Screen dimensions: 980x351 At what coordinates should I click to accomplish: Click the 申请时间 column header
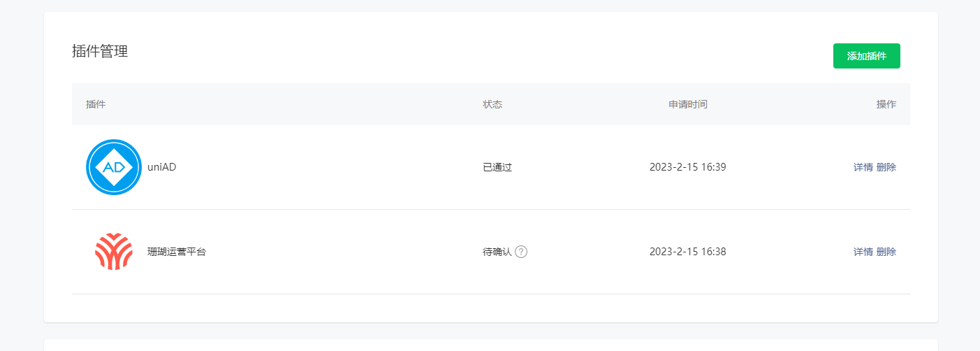click(x=688, y=104)
